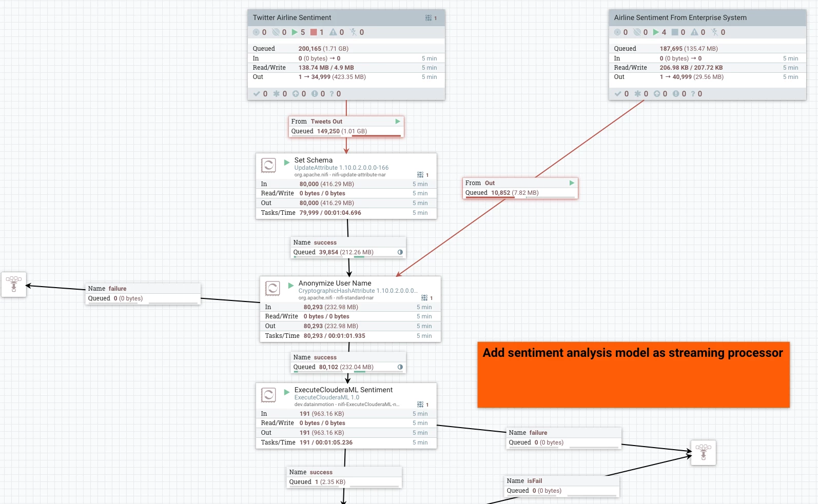This screenshot has width=818, height=504.
Task: Select the funnel receiving the isFail connection
Action: coord(704,453)
